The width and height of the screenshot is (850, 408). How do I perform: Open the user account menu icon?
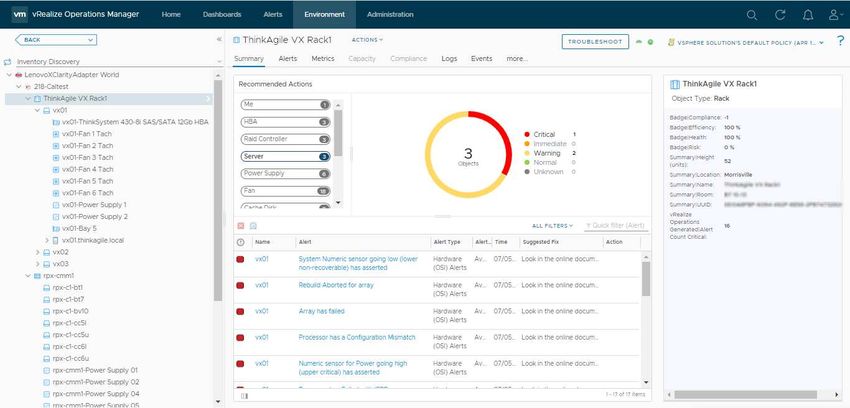point(835,15)
